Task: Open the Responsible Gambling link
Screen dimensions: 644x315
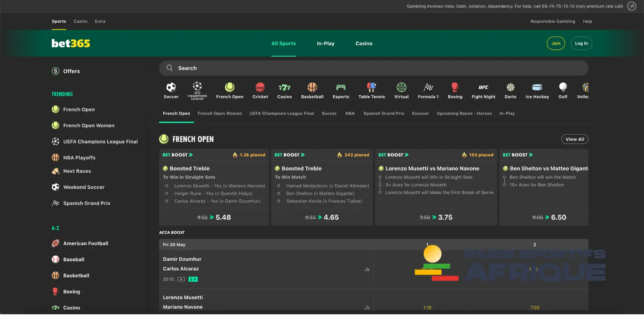Action: coord(553,21)
